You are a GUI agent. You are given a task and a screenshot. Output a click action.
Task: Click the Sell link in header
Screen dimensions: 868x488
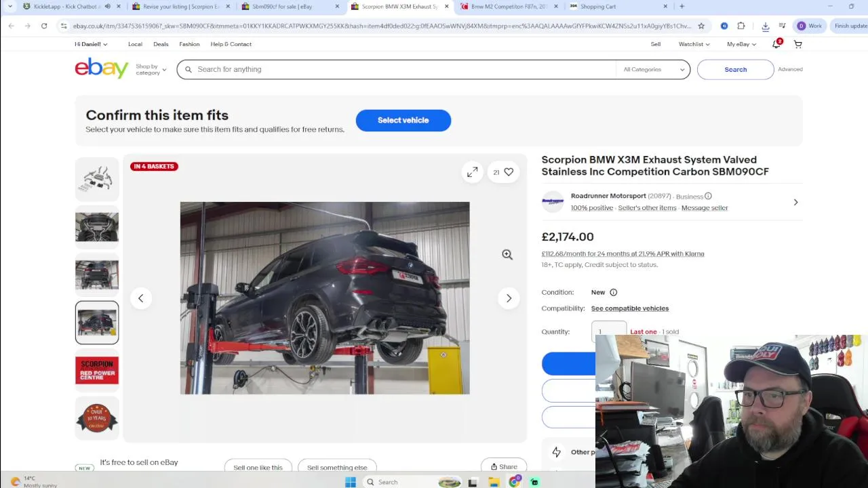tap(656, 44)
